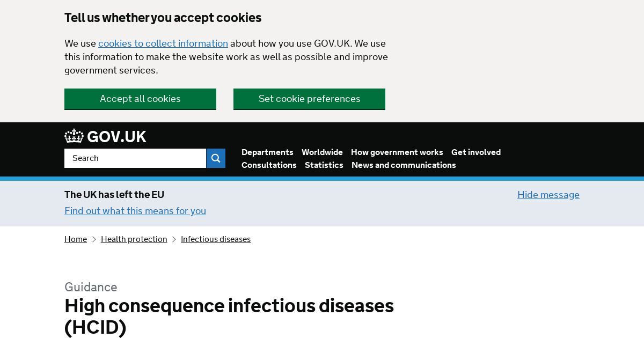The width and height of the screenshot is (644, 338).
Task: Click the GOV.UK crown logo
Action: point(74,136)
